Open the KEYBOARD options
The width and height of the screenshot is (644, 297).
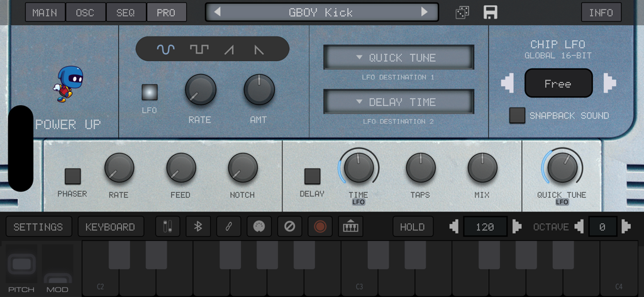pyautogui.click(x=111, y=227)
